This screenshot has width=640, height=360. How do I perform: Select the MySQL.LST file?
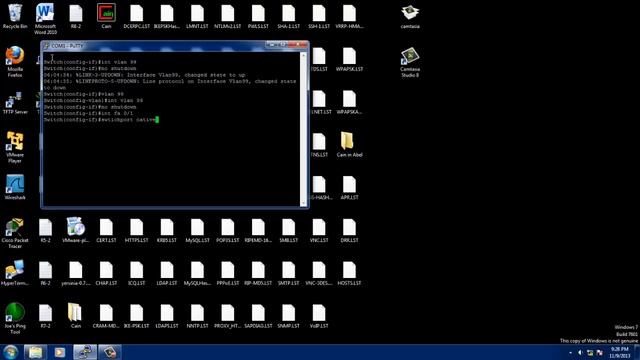click(x=197, y=230)
